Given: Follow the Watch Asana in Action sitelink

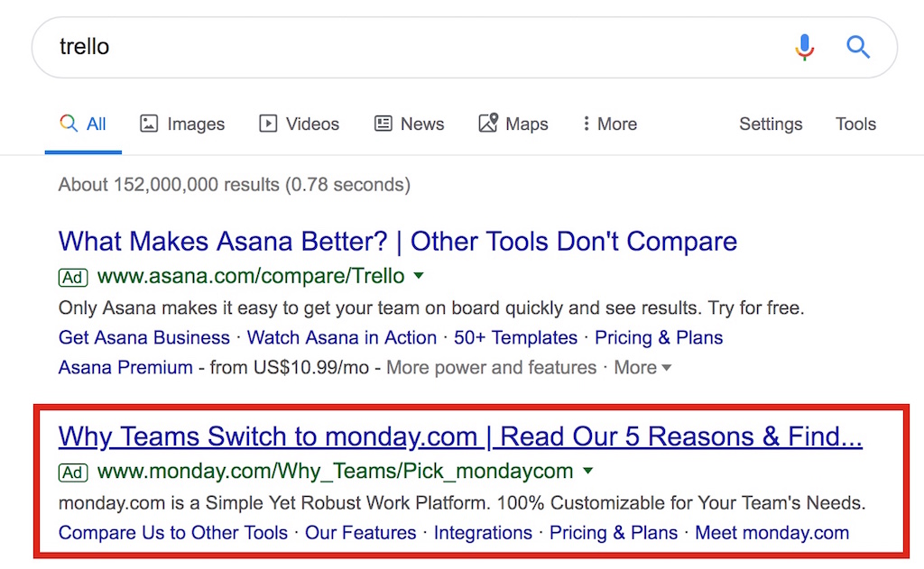Looking at the screenshot, I should (342, 337).
